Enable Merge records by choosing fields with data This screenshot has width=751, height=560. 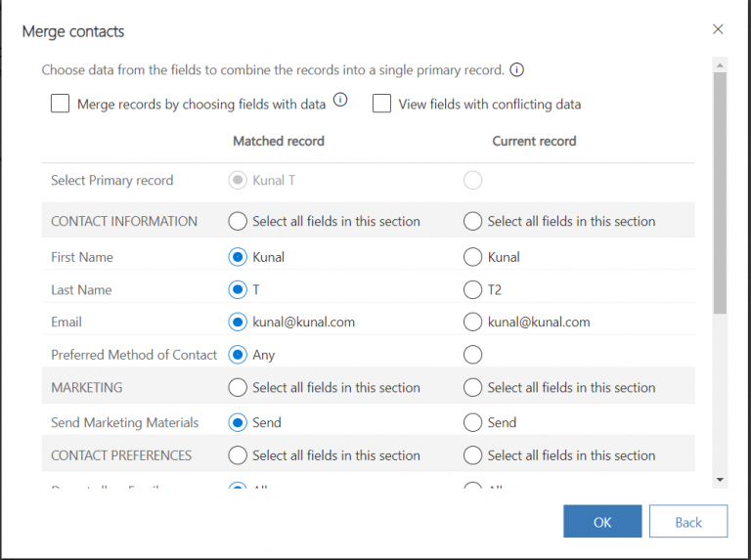61,104
